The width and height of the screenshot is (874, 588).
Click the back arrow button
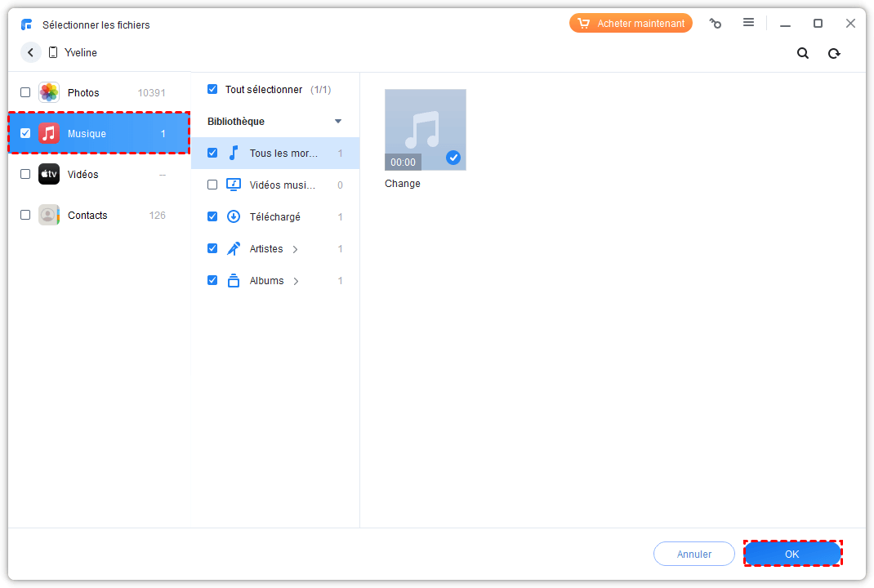(31, 52)
